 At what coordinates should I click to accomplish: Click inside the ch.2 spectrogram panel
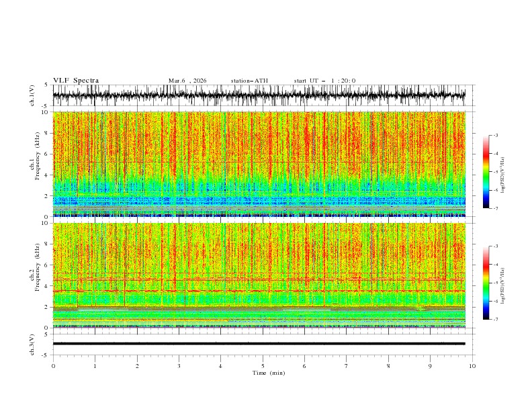259,275
